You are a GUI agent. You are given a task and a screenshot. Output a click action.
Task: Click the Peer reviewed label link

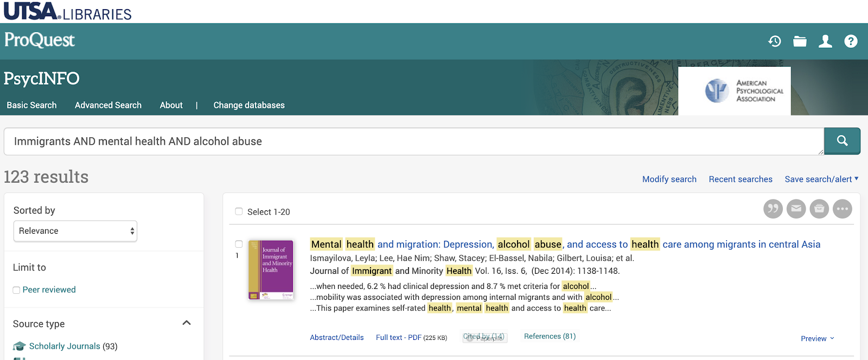point(49,290)
